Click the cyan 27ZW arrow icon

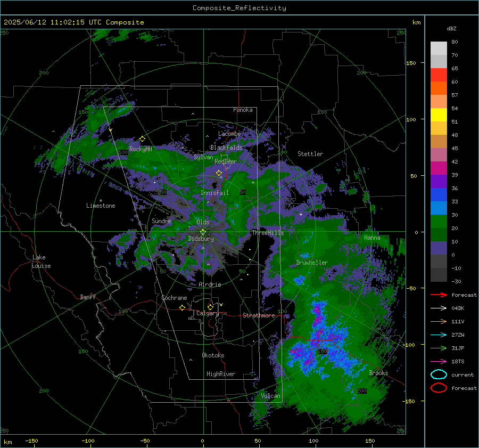[439, 335]
